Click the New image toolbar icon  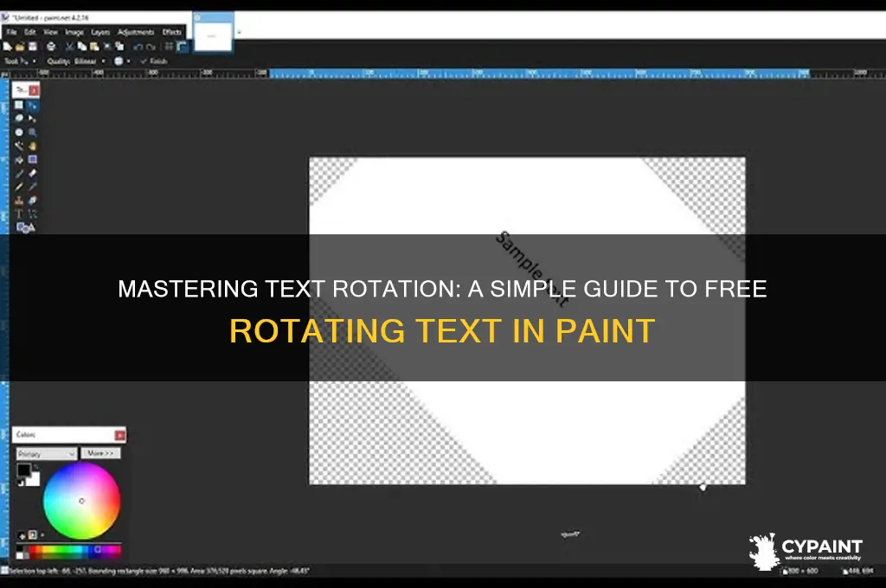(7, 47)
